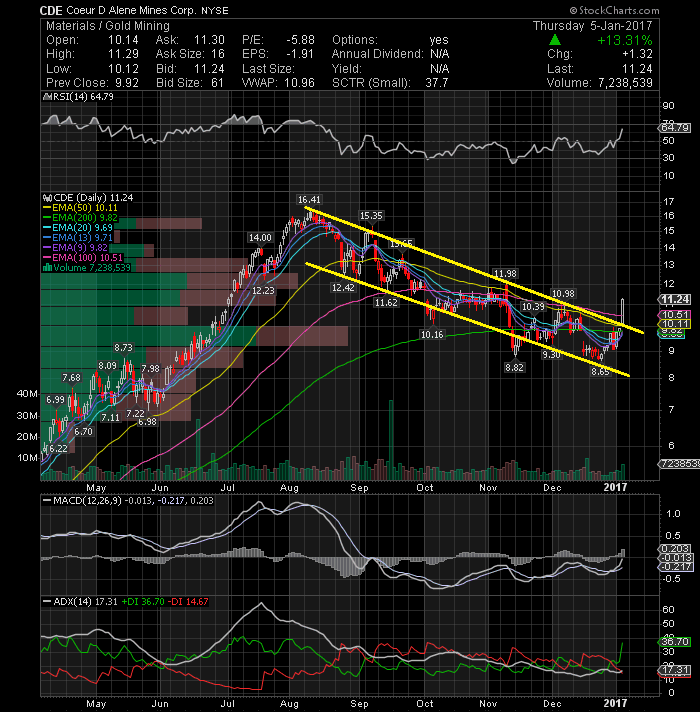This screenshot has height=712, width=700.
Task: Click the 8.73 high price annotation
Action: (x=123, y=348)
